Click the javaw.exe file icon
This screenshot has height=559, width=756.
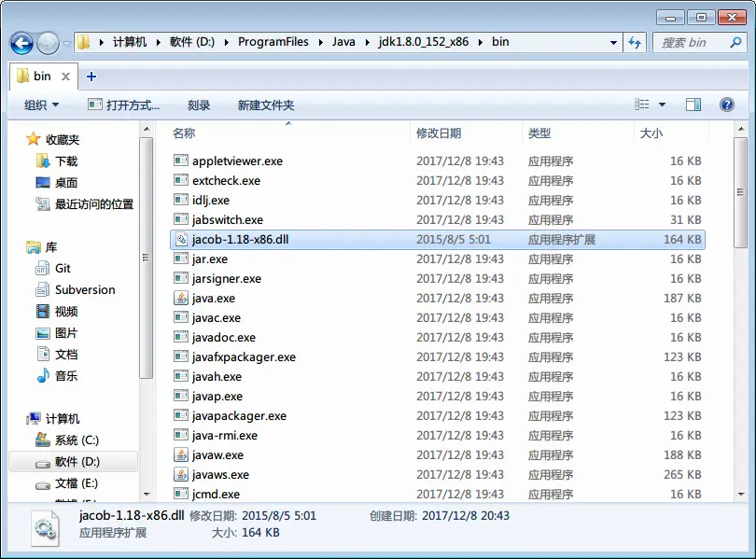pyautogui.click(x=181, y=454)
